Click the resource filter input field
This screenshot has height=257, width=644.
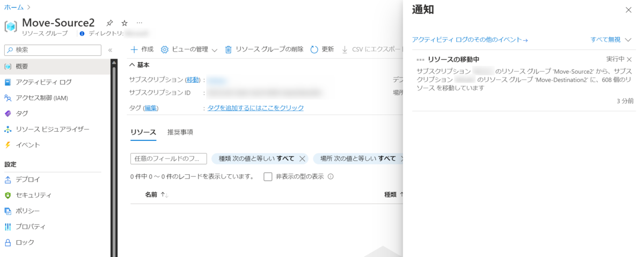169,159
